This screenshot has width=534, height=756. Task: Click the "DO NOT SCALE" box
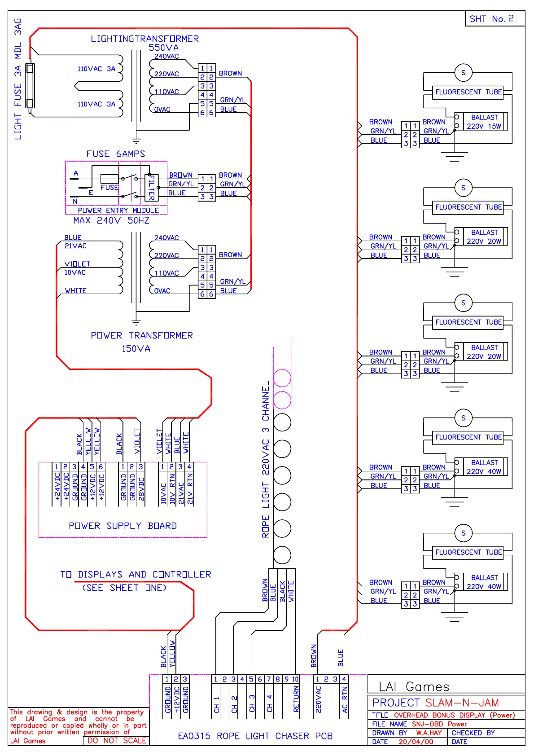pos(117,741)
